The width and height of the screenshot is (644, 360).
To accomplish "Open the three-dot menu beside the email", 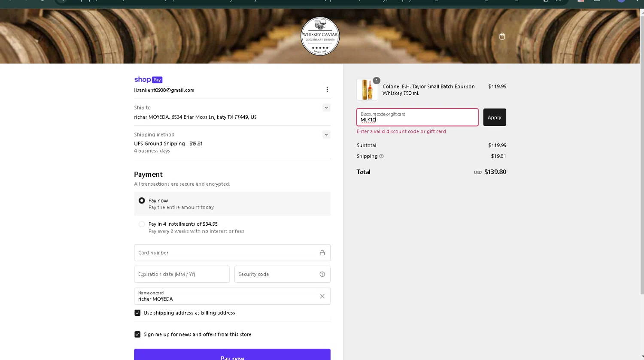I will point(327,90).
